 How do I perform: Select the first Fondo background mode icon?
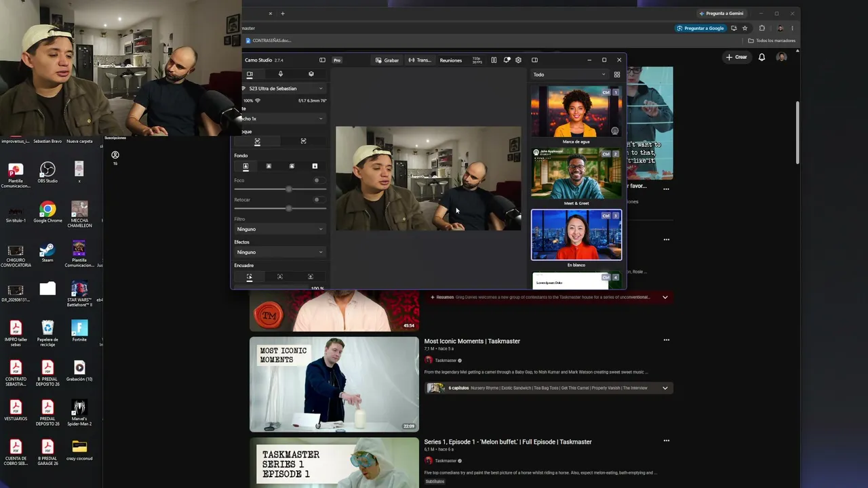(245, 166)
